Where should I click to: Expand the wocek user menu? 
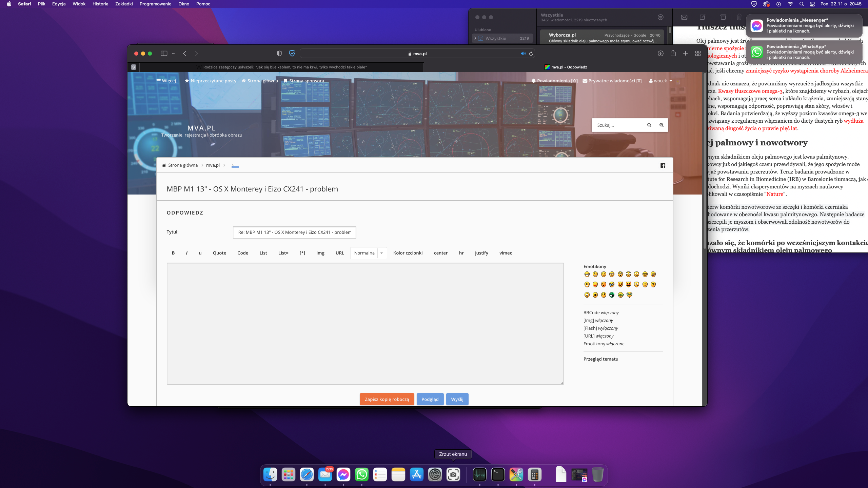pyautogui.click(x=660, y=81)
